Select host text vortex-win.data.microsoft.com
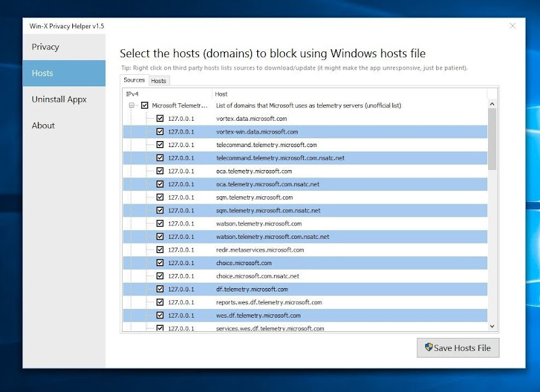Image resolution: width=540 pixels, height=392 pixels. click(257, 132)
